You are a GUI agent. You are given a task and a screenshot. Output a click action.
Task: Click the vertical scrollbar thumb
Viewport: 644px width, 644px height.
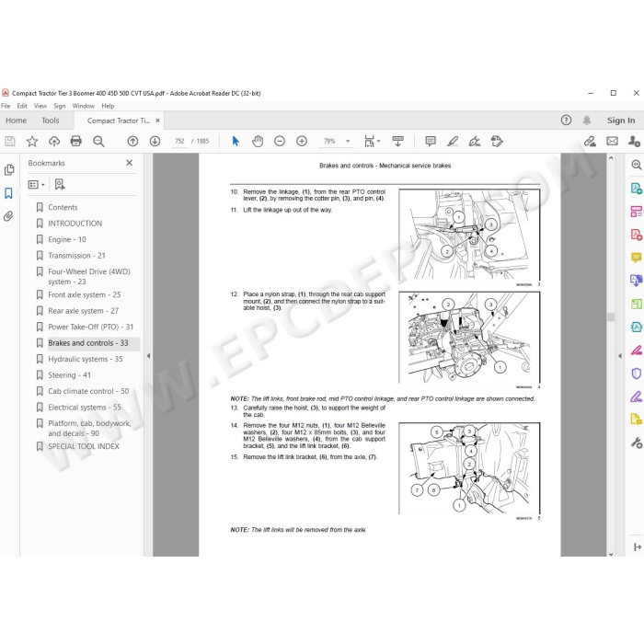611,317
